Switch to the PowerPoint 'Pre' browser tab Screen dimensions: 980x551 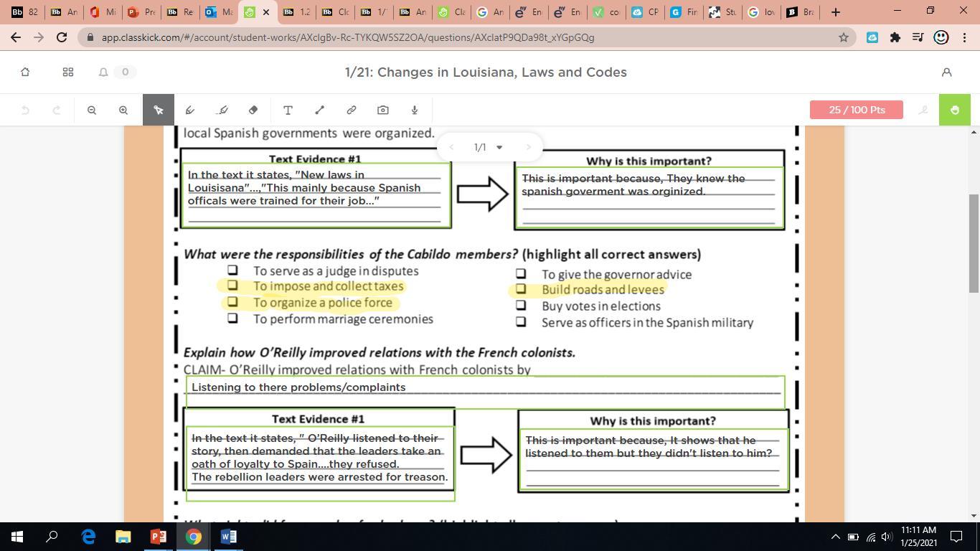coord(141,12)
